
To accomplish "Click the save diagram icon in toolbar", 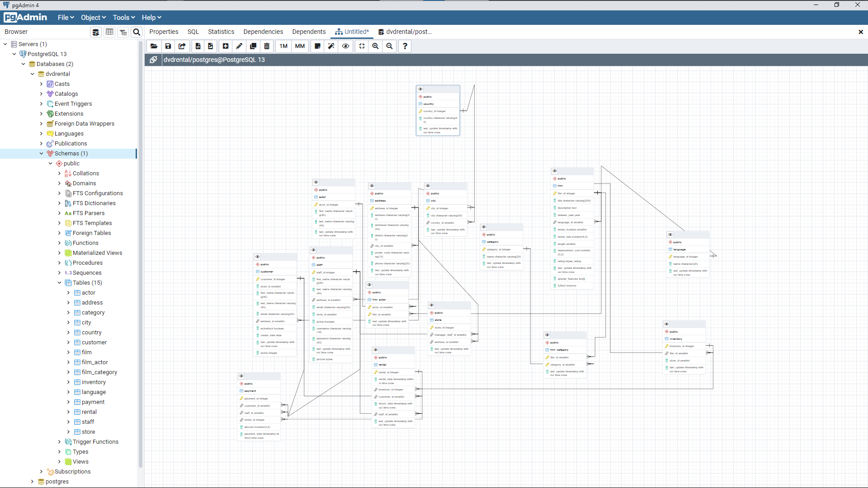I will tap(168, 46).
